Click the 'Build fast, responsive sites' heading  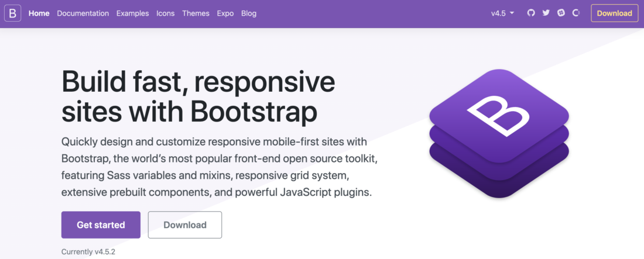click(198, 96)
